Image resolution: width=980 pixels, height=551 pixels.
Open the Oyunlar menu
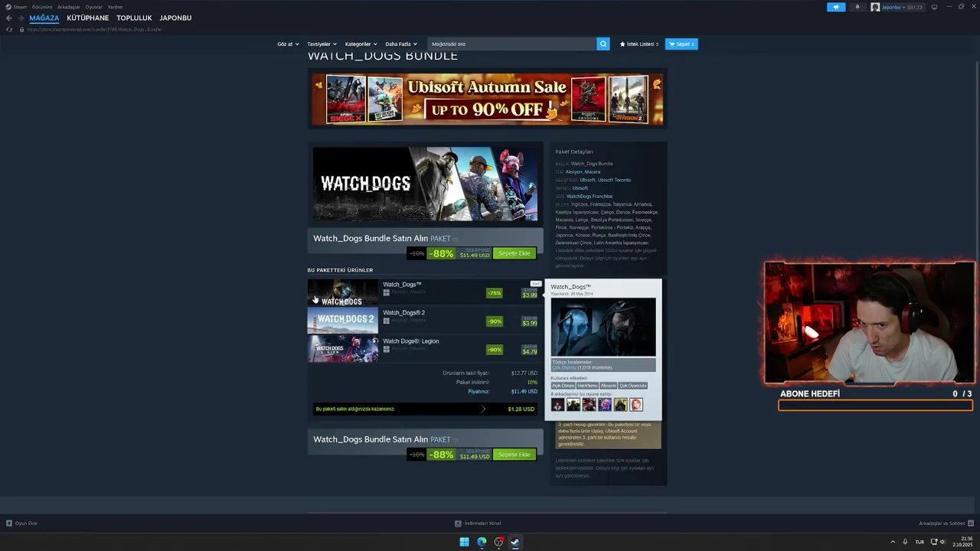click(94, 7)
